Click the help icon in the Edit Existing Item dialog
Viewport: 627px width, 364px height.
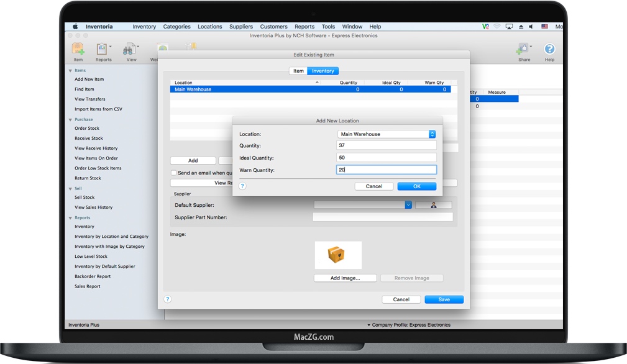167,299
